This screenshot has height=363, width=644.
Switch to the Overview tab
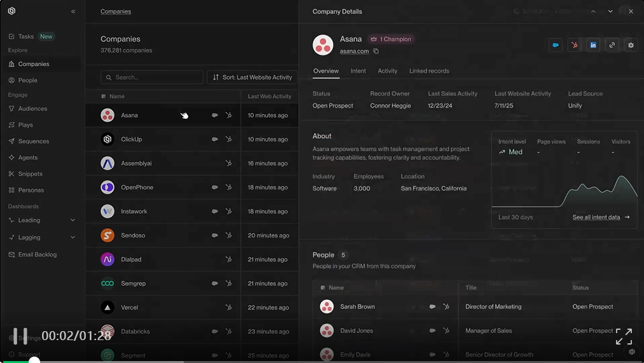326,71
